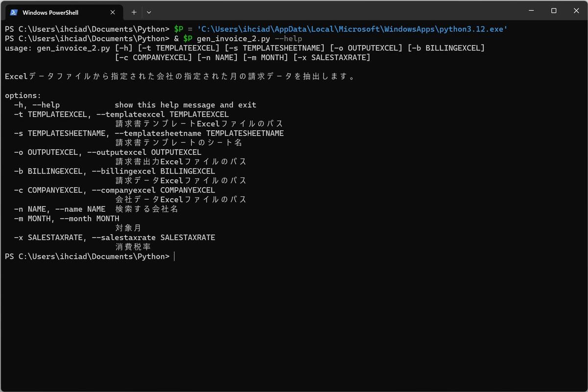Maximize the terminal window

(x=554, y=11)
